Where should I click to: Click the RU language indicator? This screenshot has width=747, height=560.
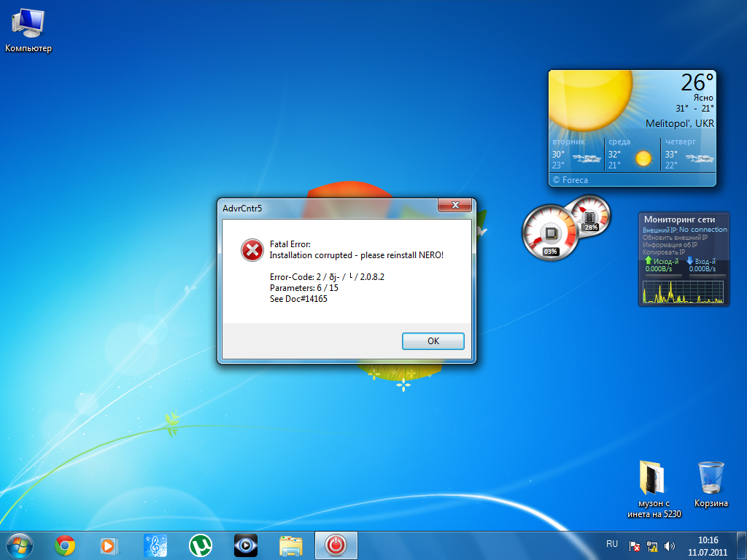pyautogui.click(x=612, y=544)
